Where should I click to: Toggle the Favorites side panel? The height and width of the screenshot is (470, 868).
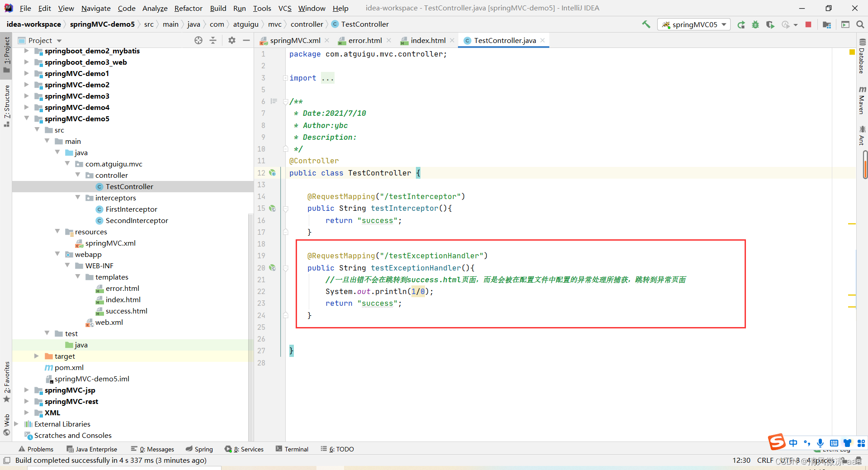pos(6,381)
